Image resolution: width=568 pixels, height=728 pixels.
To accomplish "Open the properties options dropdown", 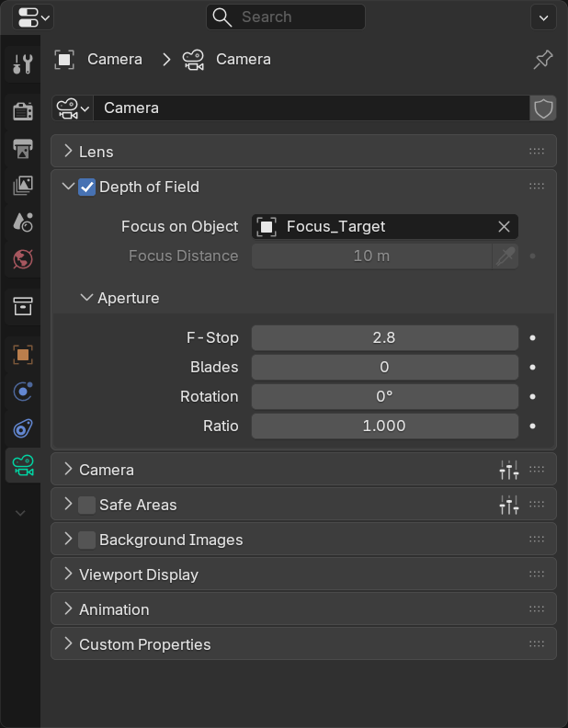I will pos(543,17).
